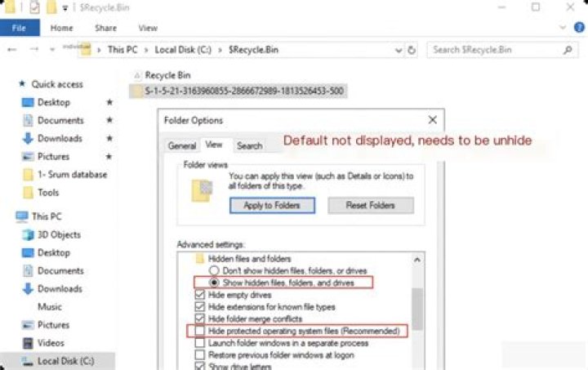Open Pictures under This PC
Screen dimensions: 588x370
(x=53, y=324)
